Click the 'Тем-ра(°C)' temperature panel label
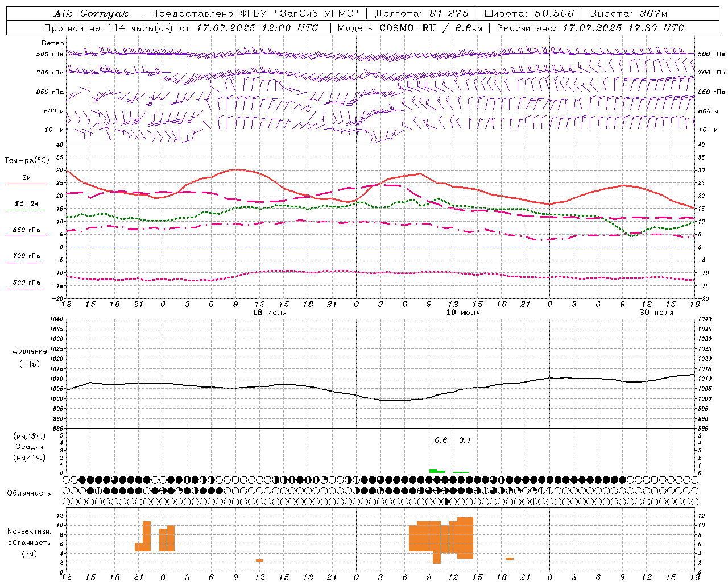 pyautogui.click(x=27, y=161)
